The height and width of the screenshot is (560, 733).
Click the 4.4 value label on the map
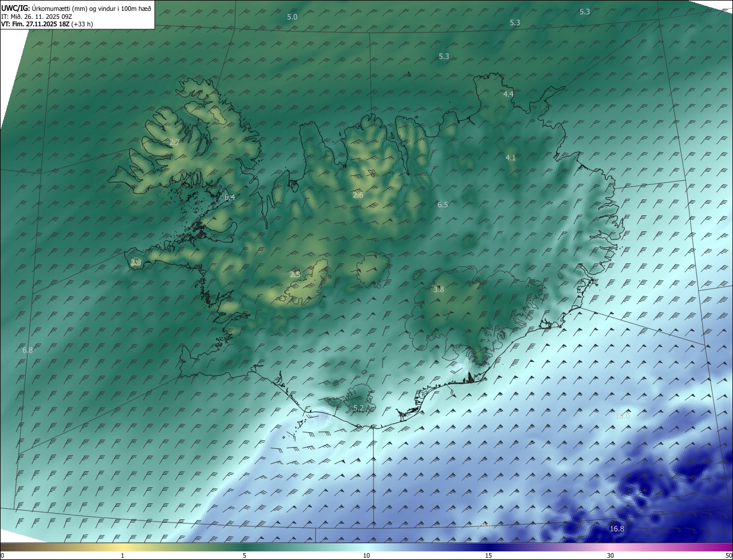point(509,94)
